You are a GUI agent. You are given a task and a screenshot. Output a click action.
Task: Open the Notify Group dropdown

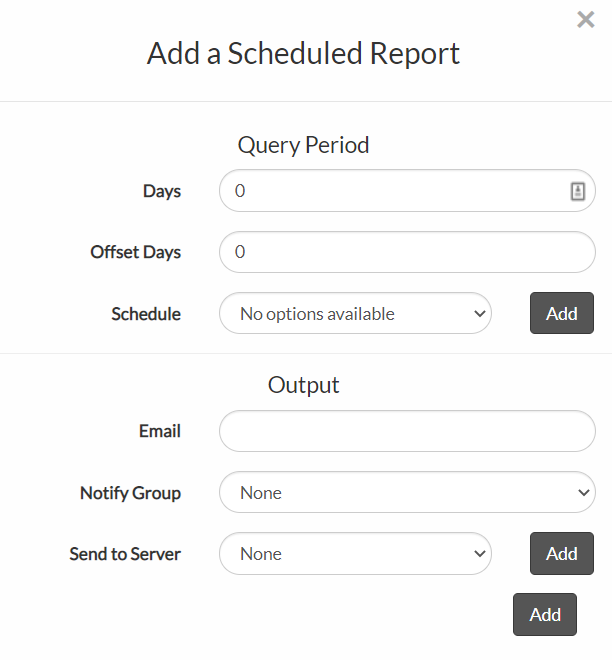coord(407,492)
